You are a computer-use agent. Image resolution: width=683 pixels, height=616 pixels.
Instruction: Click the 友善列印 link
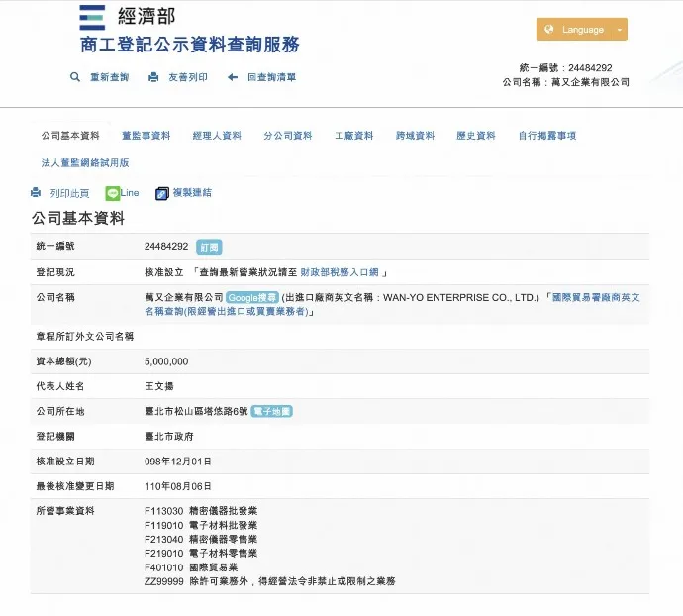point(188,77)
